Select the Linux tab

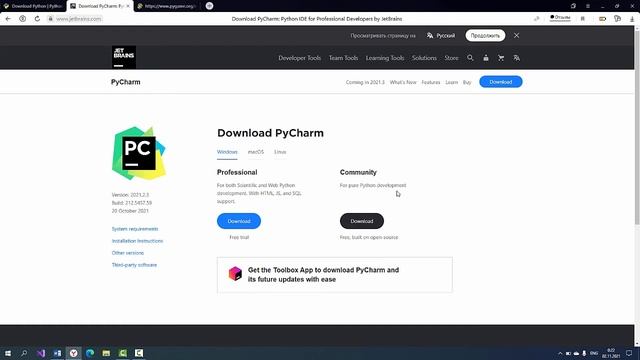click(x=280, y=152)
